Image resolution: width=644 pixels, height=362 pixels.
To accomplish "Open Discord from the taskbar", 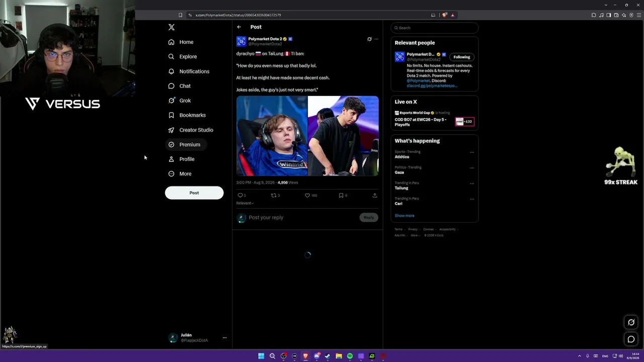I will pyautogui.click(x=316, y=356).
